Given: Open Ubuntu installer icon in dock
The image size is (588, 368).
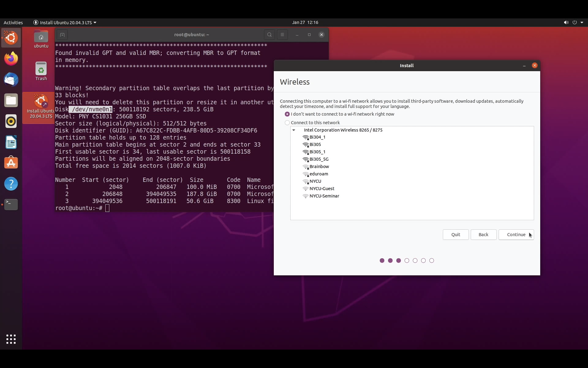Looking at the screenshot, I should 11,38.
